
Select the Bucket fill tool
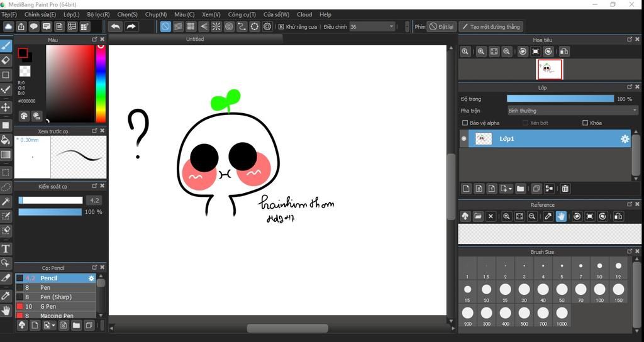click(6, 140)
